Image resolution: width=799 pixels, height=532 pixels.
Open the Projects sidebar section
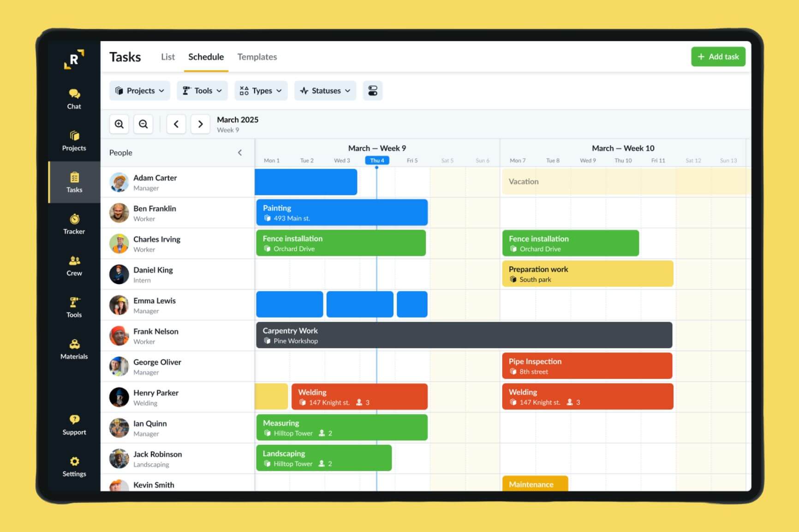74,141
